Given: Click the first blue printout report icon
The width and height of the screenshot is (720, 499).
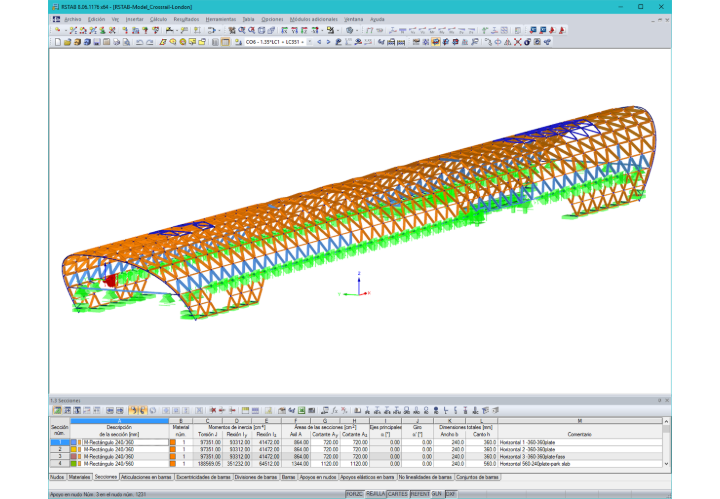Looking at the screenshot, I should pos(533,30).
